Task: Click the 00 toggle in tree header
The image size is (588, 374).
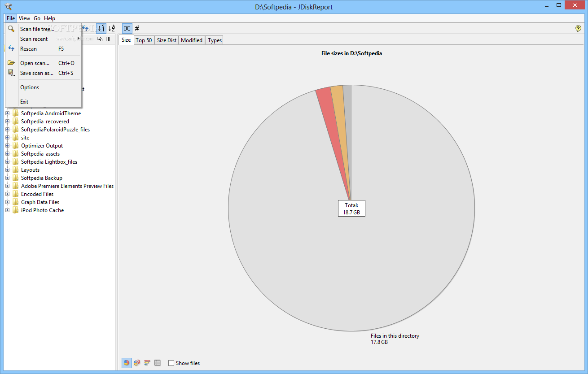Action: (x=109, y=39)
